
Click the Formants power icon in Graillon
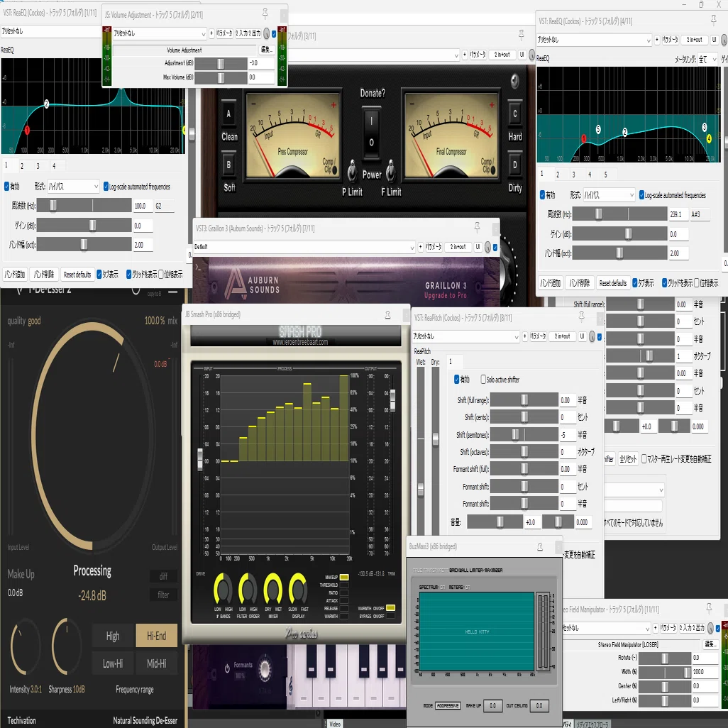pyautogui.click(x=227, y=668)
